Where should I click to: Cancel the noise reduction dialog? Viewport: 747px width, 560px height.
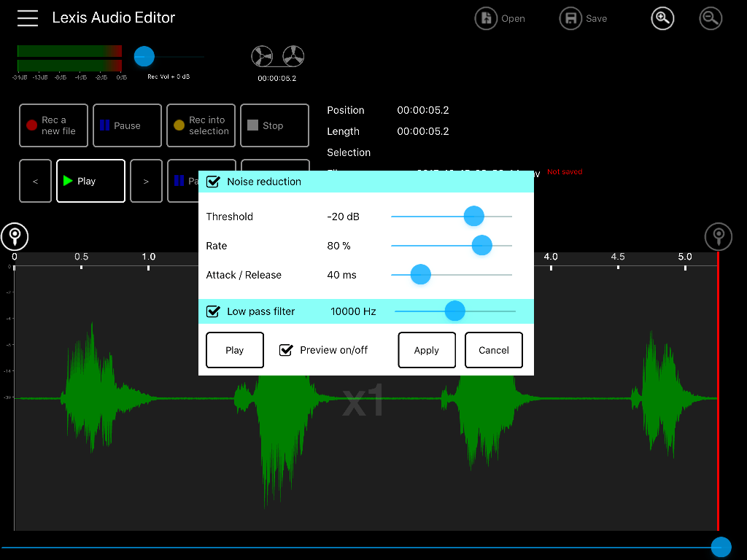click(493, 350)
